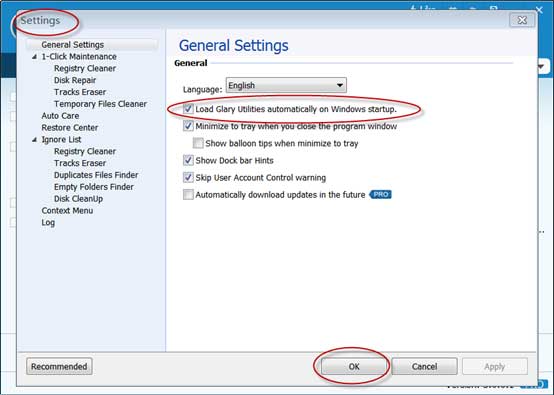The width and height of the screenshot is (554, 395).
Task: Toggle Load Glary Utilities on Windows startup checkbox
Action: point(188,109)
